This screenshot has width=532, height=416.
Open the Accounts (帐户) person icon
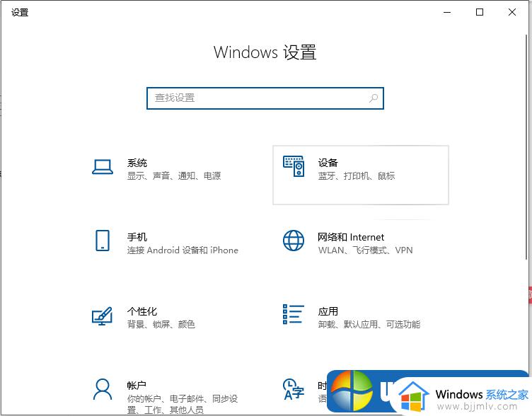(102, 390)
